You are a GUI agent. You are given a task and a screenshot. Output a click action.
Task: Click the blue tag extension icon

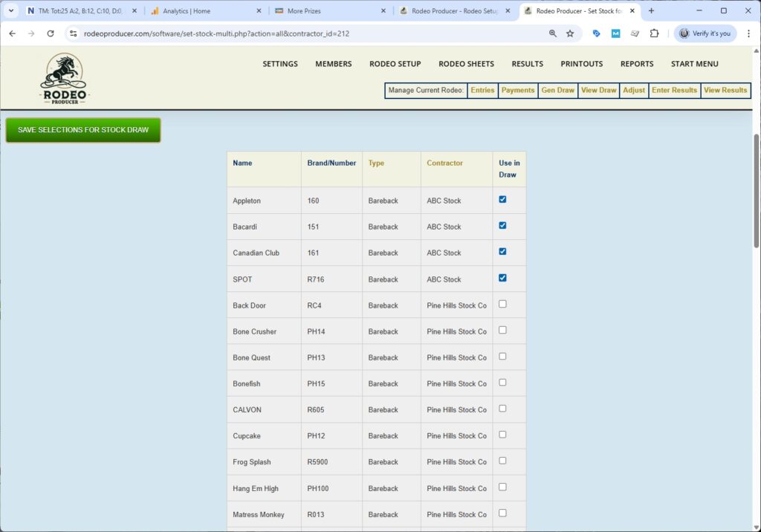coord(596,33)
